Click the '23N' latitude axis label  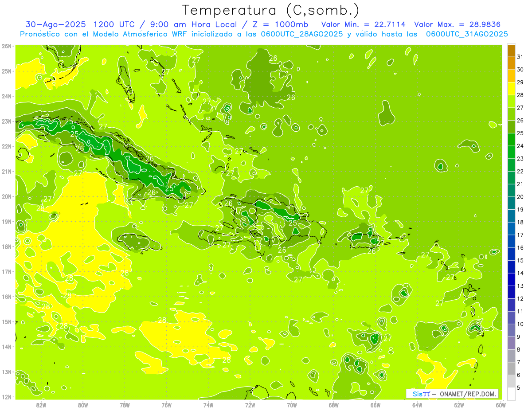(x=7, y=121)
